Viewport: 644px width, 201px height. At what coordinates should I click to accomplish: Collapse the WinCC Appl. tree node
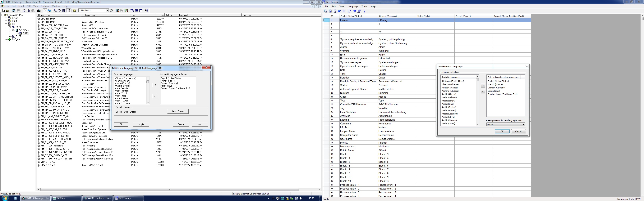pos(13,30)
